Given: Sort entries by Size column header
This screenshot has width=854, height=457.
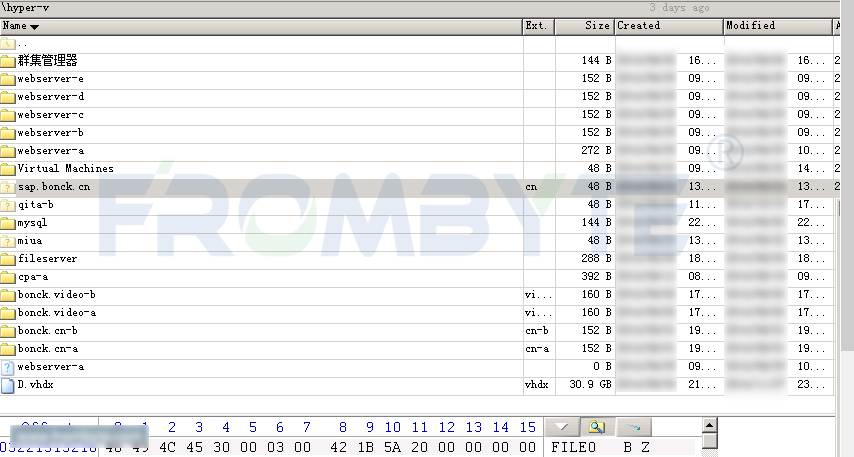Looking at the screenshot, I should pyautogui.click(x=585, y=26).
